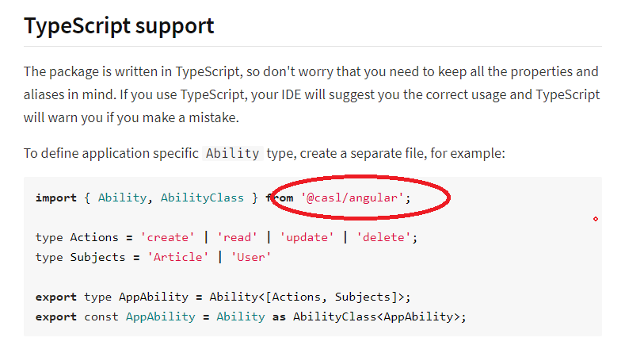Click the "Actions" type name after "type"

94,237
